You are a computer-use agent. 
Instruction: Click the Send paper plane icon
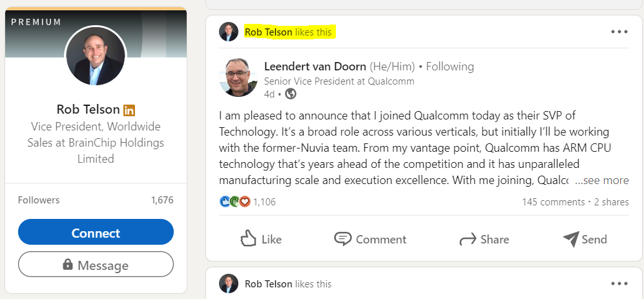(x=570, y=239)
